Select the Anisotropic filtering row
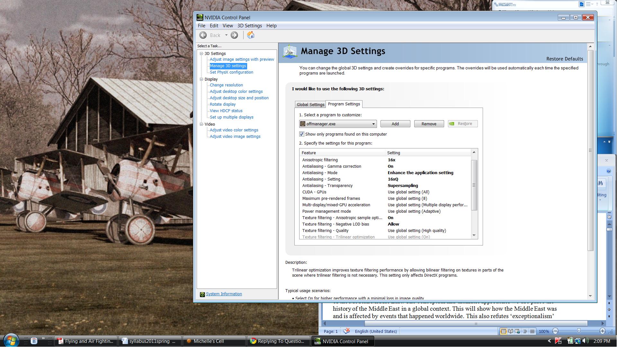This screenshot has width=644, height=347. [x=385, y=160]
